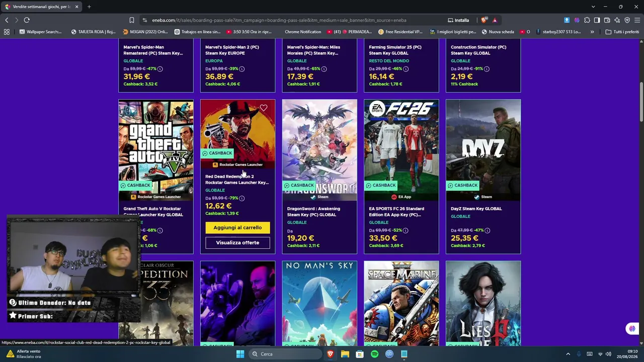This screenshot has height=362, width=644.
Task: Click the Installa app button
Action: pos(458,20)
